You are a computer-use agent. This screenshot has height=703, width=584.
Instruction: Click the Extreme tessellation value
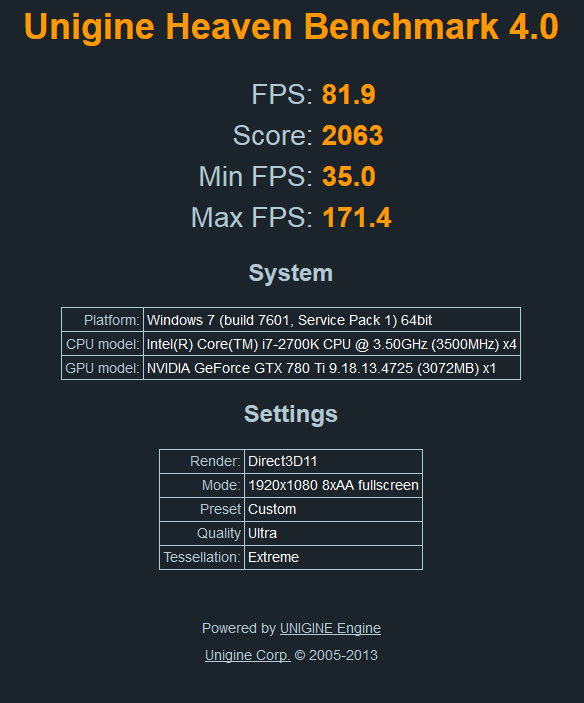[x=333, y=557]
